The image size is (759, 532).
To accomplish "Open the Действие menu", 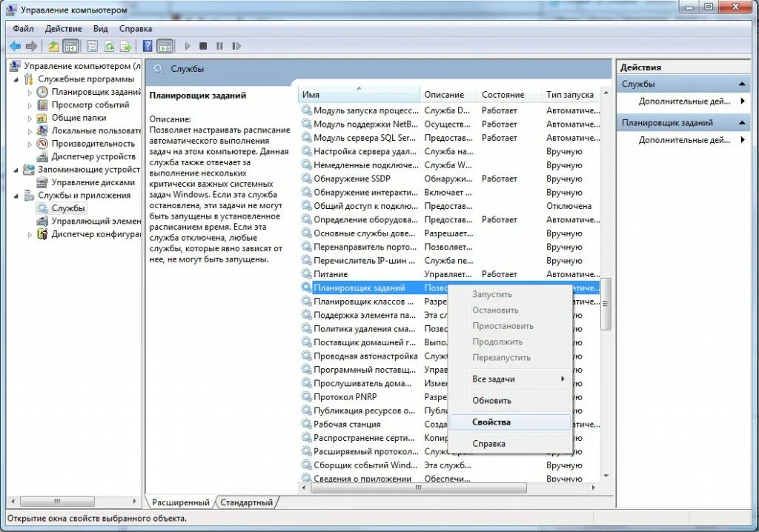I will click(x=64, y=29).
